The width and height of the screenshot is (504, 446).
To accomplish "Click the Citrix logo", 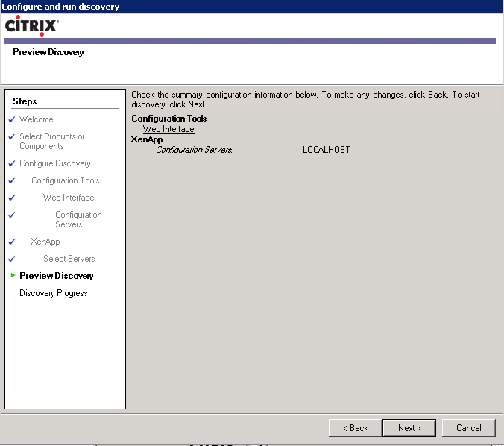I will pyautogui.click(x=31, y=25).
